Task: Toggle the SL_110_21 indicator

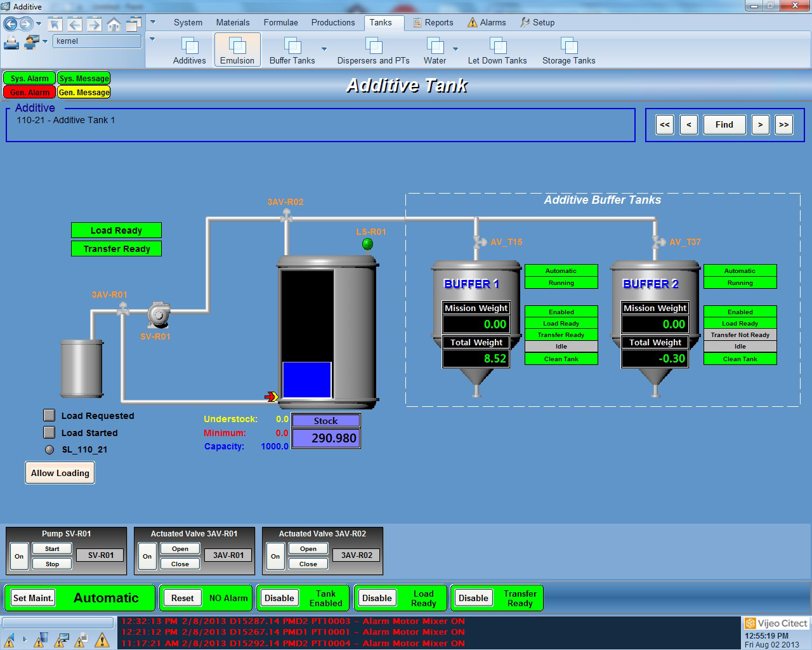Action: 49,449
